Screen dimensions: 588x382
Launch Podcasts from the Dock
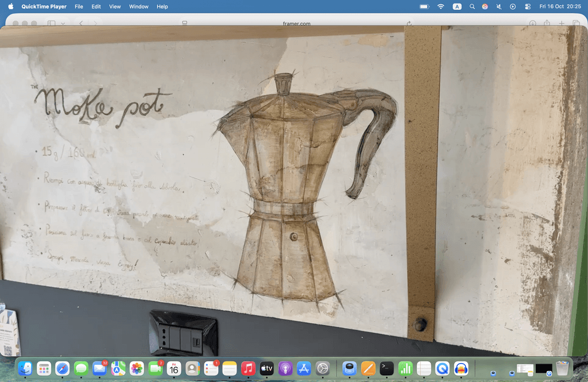click(x=285, y=368)
